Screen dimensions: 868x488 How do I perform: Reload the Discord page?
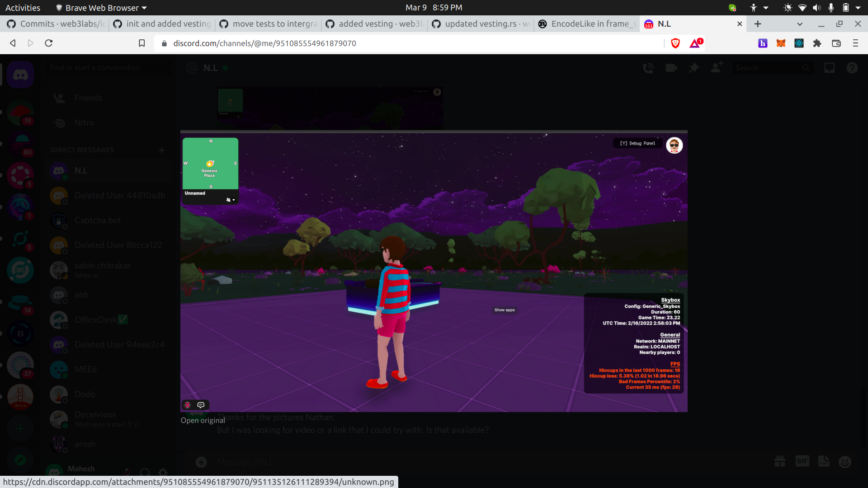tap(49, 43)
